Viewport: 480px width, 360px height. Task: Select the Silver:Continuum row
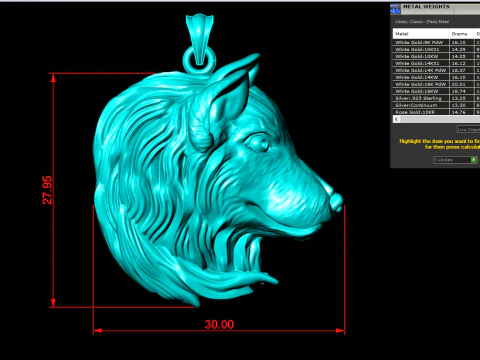(436, 105)
